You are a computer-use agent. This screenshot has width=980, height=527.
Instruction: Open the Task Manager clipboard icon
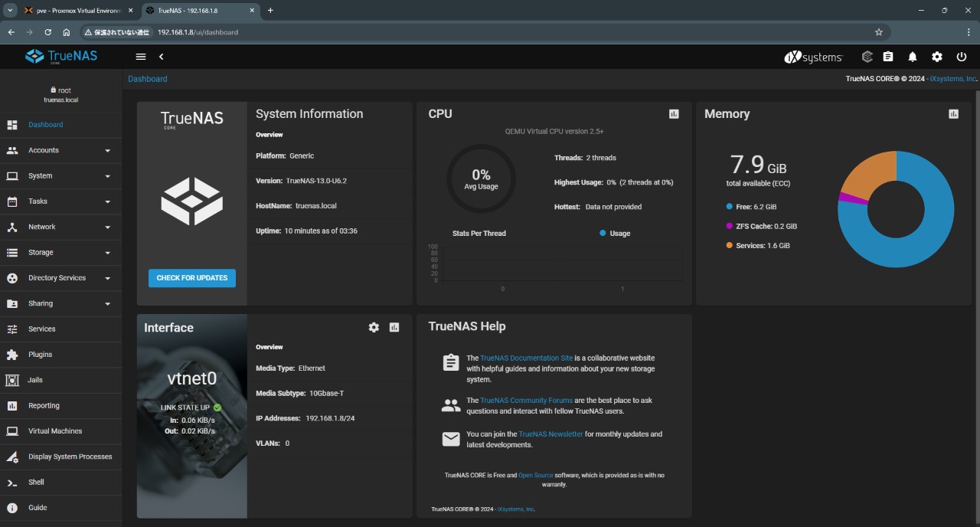(888, 57)
